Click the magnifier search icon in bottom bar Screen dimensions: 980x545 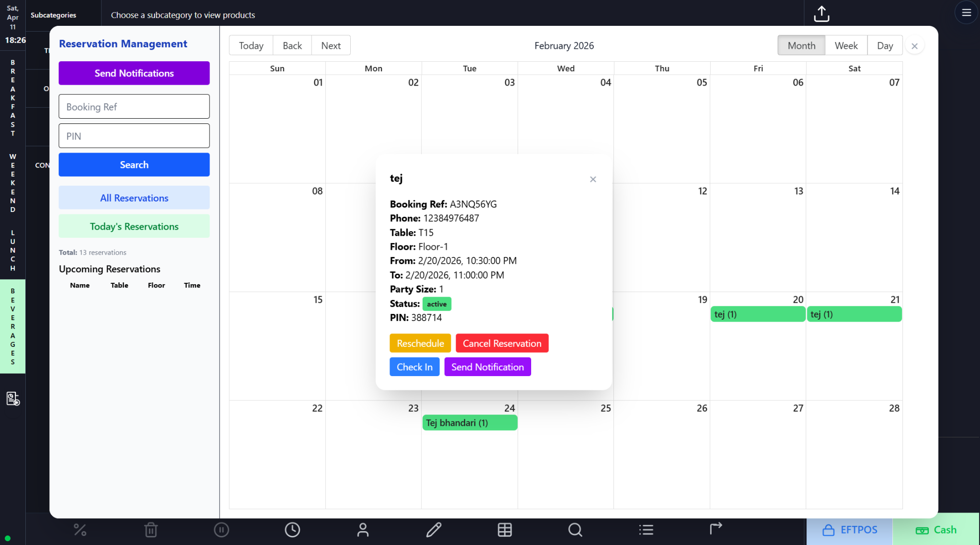tap(575, 530)
